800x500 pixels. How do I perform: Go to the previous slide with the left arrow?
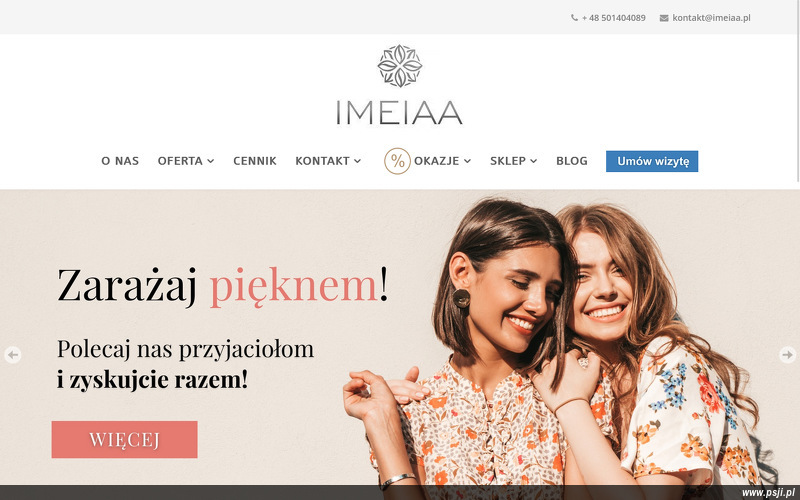pyautogui.click(x=13, y=355)
